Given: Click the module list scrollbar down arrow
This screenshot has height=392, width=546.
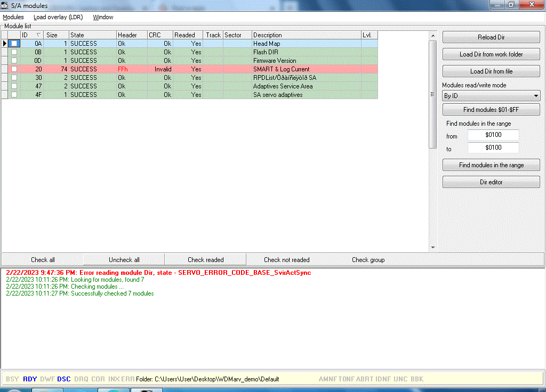Looking at the screenshot, I should [433, 247].
